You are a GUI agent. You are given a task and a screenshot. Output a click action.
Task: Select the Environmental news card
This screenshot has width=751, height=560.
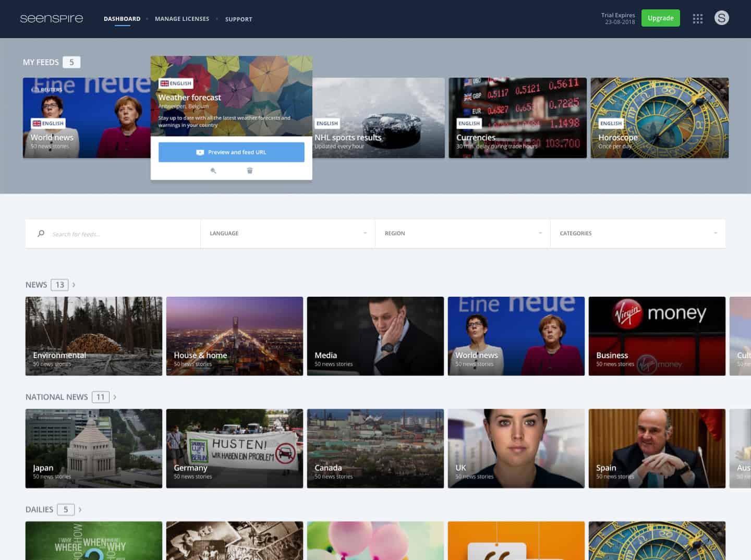[x=94, y=336]
